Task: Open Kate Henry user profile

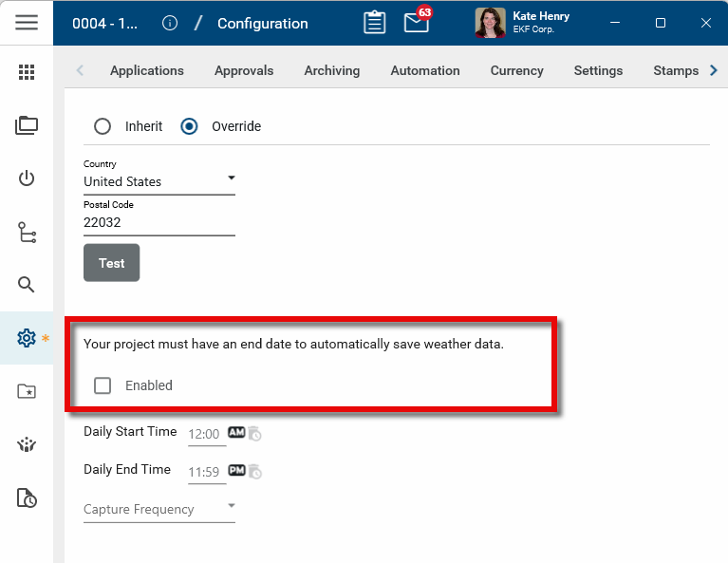Action: tap(523, 23)
